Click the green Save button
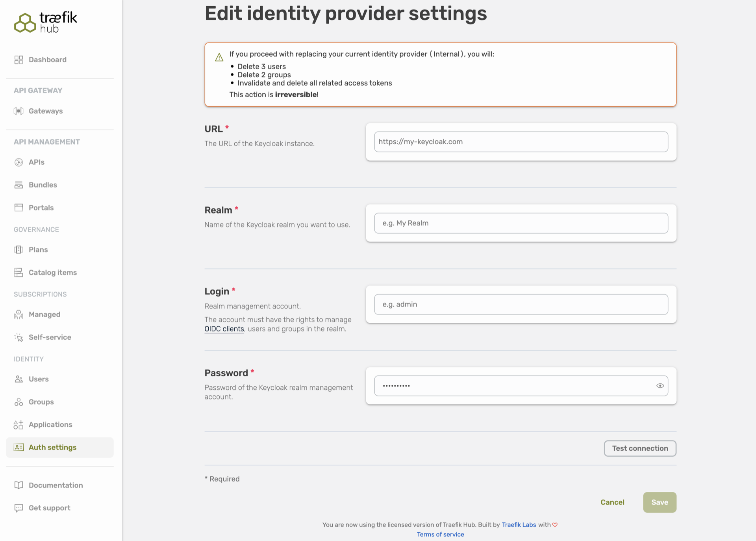 pos(660,502)
